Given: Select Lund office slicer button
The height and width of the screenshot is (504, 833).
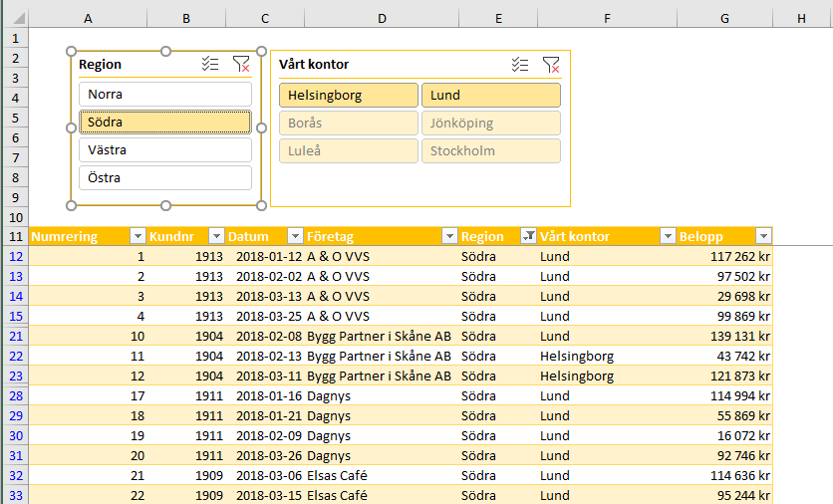Looking at the screenshot, I should click(491, 95).
